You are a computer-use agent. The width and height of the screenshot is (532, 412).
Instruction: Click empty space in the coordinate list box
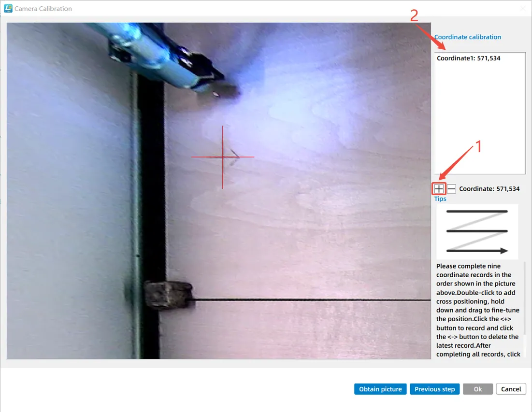479,121
